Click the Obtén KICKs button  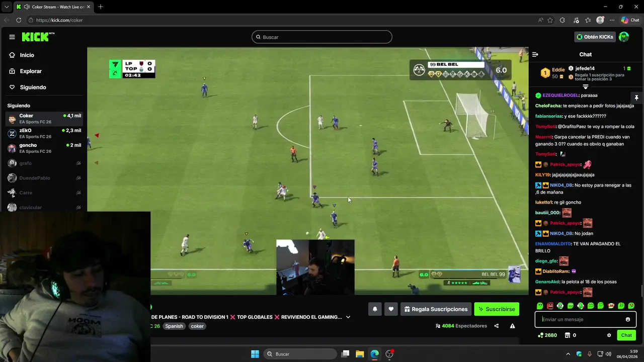pyautogui.click(x=595, y=37)
